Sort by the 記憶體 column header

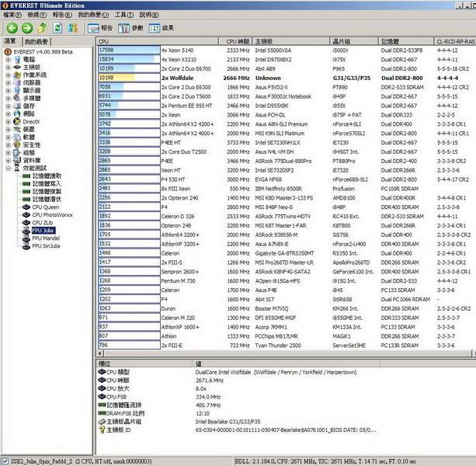coord(406,41)
